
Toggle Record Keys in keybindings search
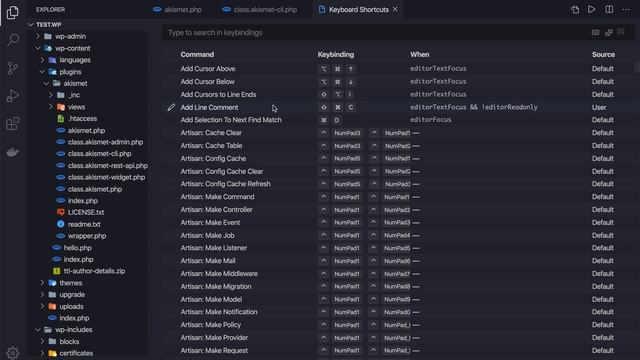pyautogui.click(x=596, y=33)
